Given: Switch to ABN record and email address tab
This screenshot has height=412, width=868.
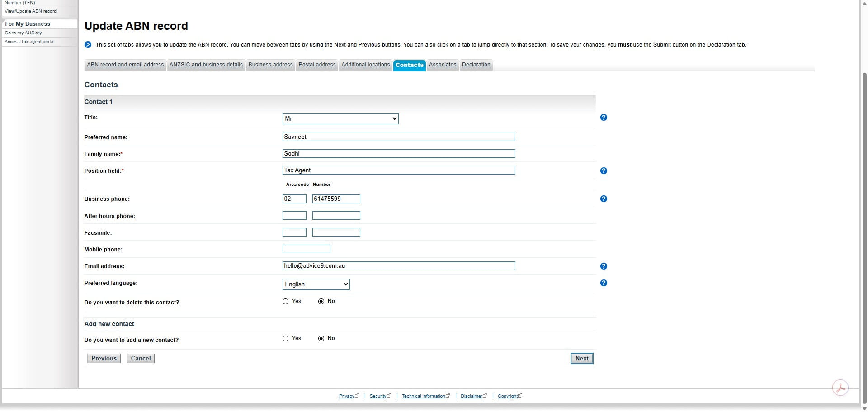Looking at the screenshot, I should (125, 65).
